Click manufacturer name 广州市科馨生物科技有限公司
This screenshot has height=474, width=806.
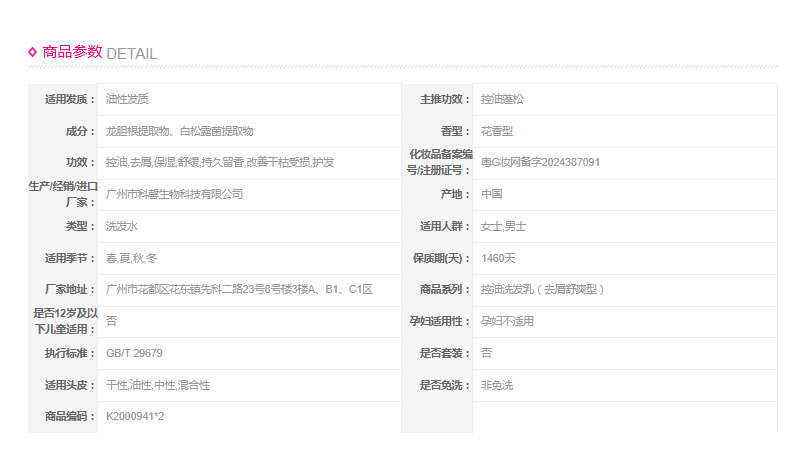point(174,194)
